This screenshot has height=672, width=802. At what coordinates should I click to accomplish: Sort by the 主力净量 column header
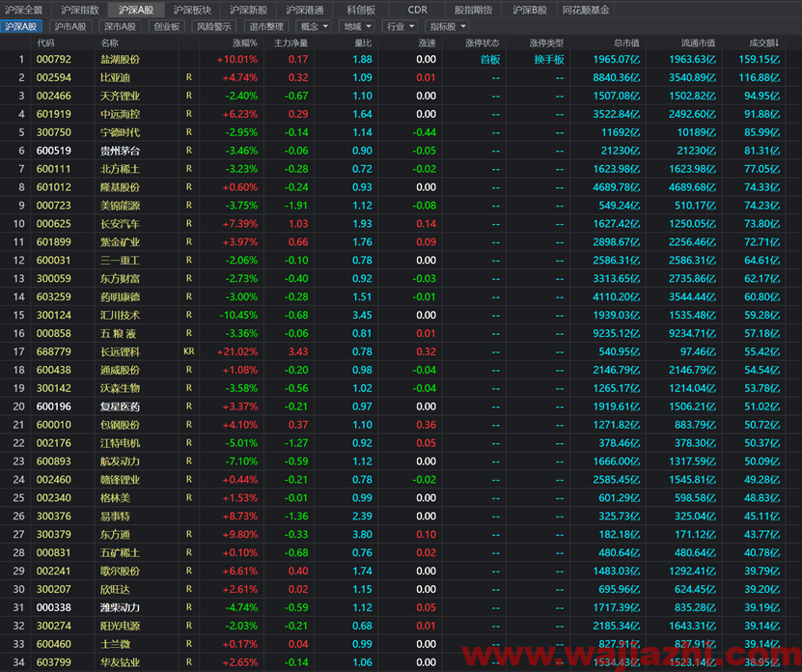click(290, 43)
